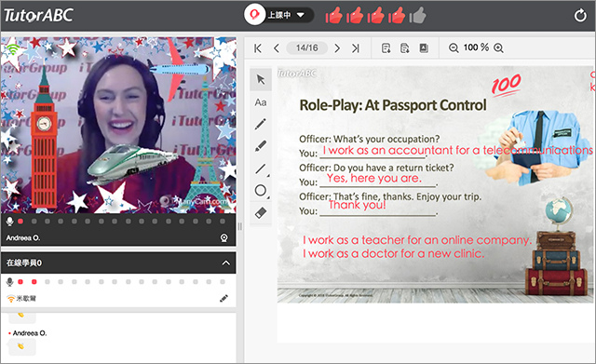Viewport: 596px width, 364px height.
Task: Jump to the last slide
Action: pos(356,48)
